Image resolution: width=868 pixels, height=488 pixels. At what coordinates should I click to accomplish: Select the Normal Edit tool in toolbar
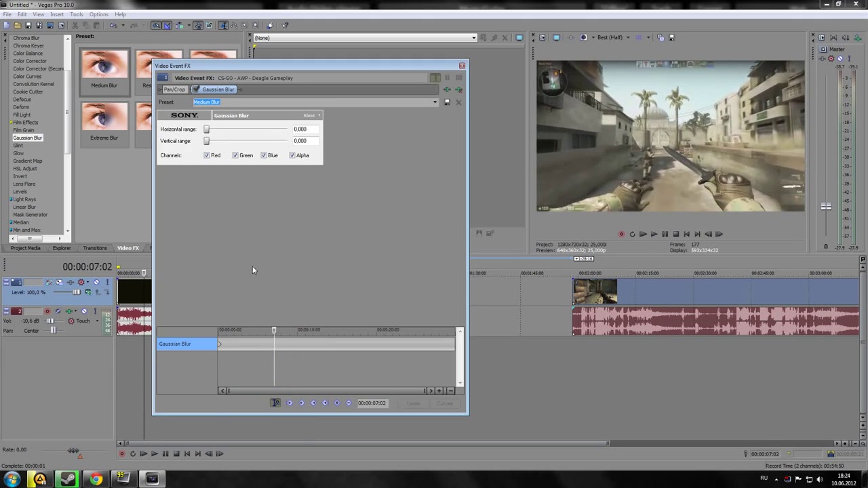(222, 26)
